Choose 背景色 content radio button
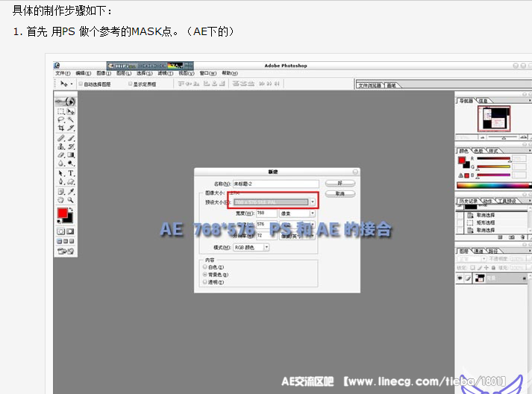The image size is (532, 394). [x=205, y=274]
